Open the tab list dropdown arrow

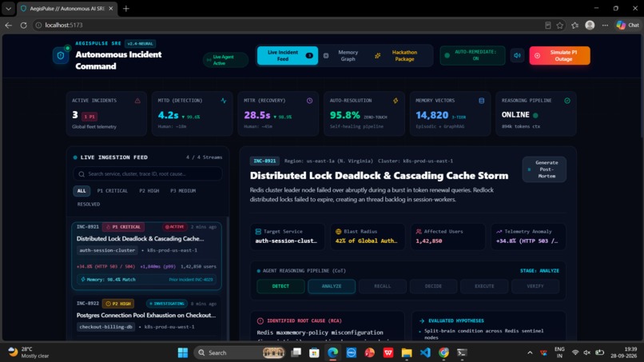(9, 8)
